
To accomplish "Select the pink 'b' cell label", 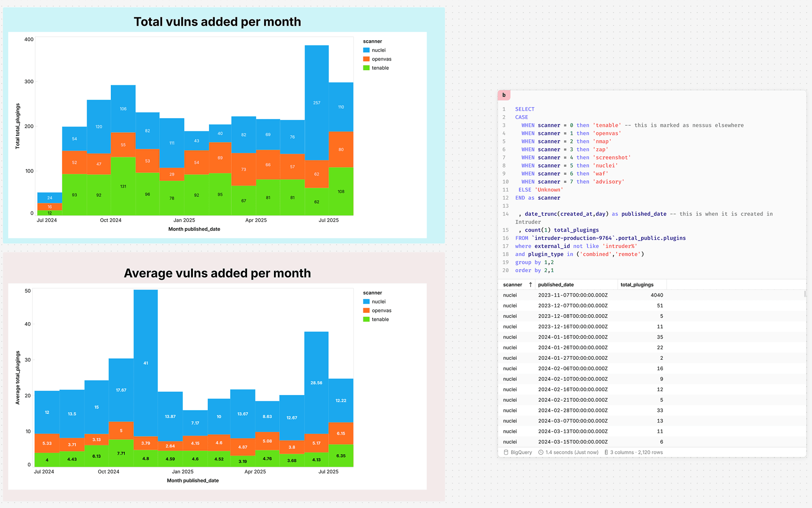I will (504, 95).
